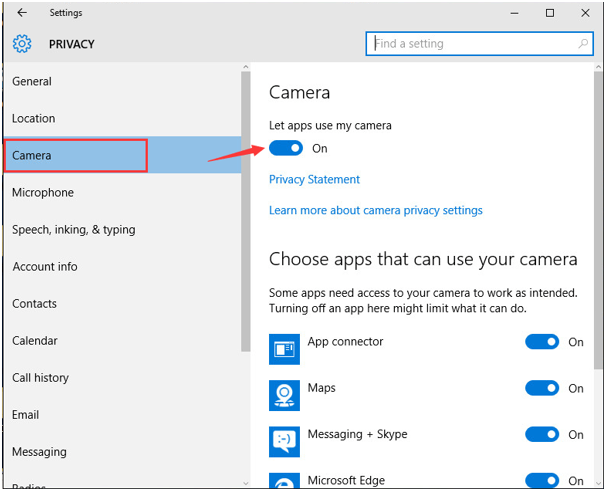
Task: Maximize the Settings window
Action: (550, 13)
